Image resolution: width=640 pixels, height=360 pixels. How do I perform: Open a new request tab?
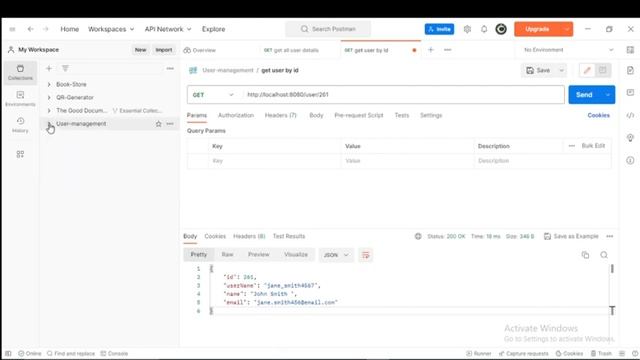coord(431,50)
